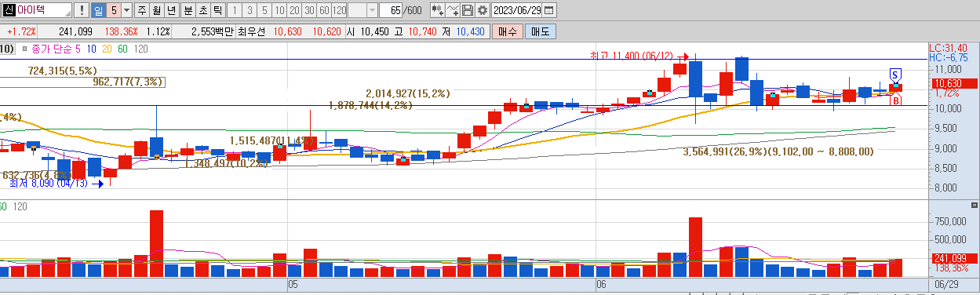Click the line chart overlay icon

point(453,10)
